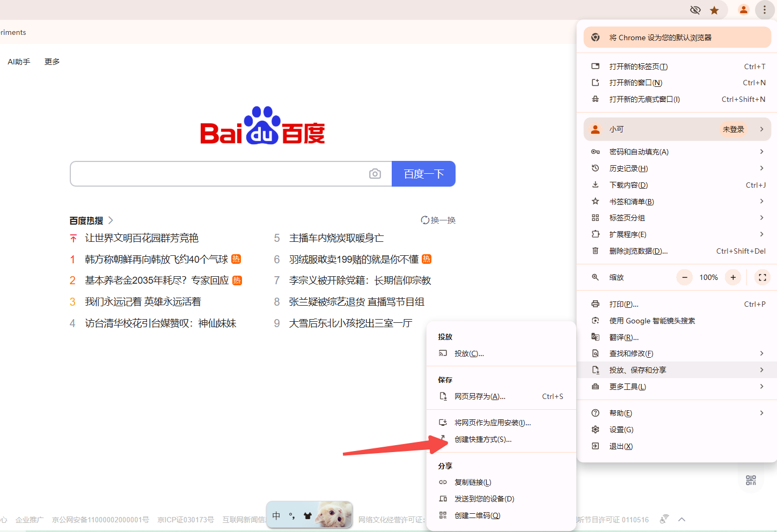777x532 pixels.
Task: Select 创建快捷方式 option
Action: coord(501,439)
